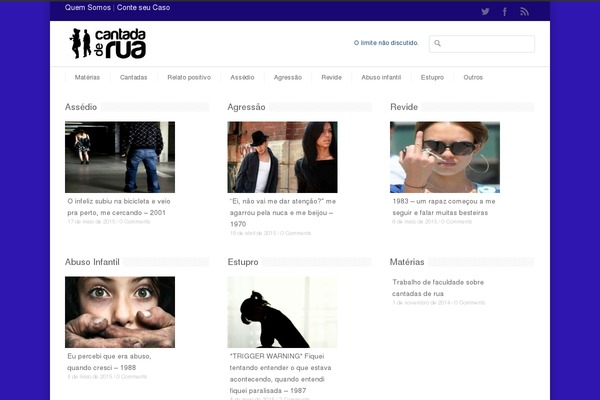
Task: Open the Revide post thumbnail image
Action: (x=445, y=157)
